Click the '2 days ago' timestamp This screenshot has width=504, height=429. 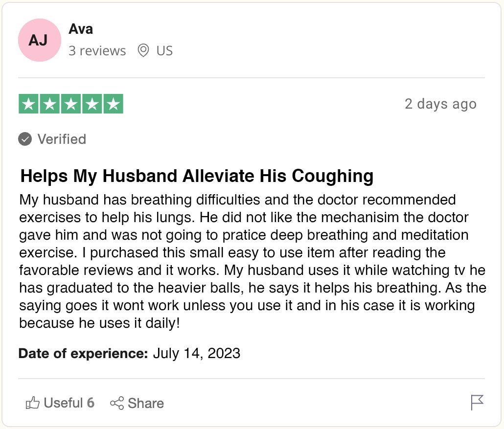pyautogui.click(x=441, y=104)
